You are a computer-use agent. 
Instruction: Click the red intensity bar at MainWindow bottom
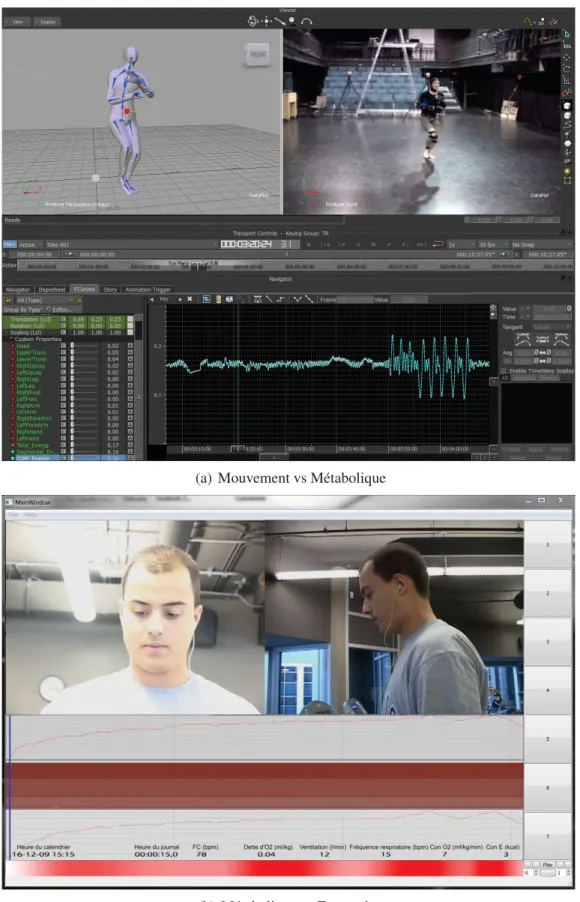265,868
